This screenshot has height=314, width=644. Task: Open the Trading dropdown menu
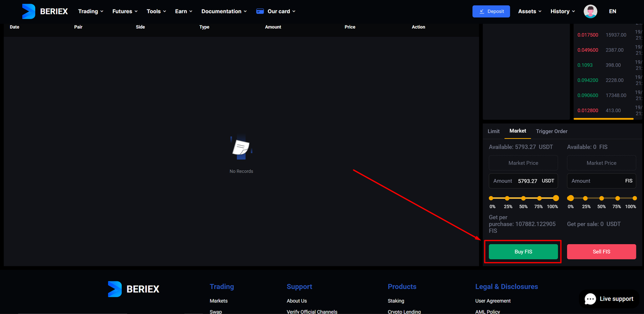[91, 11]
